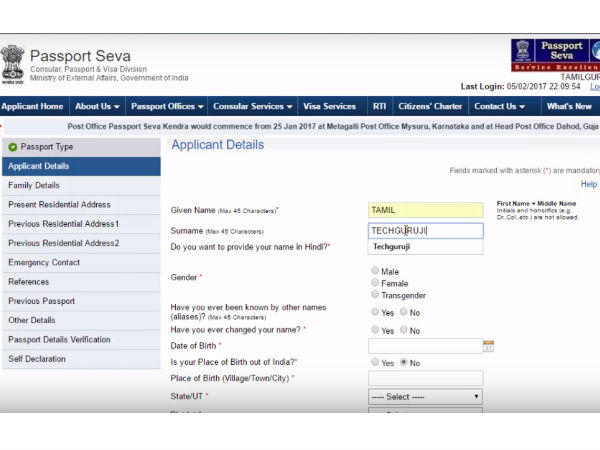The width and height of the screenshot is (600, 450).
Task: Select the Female gender radio button
Action: tap(375, 283)
